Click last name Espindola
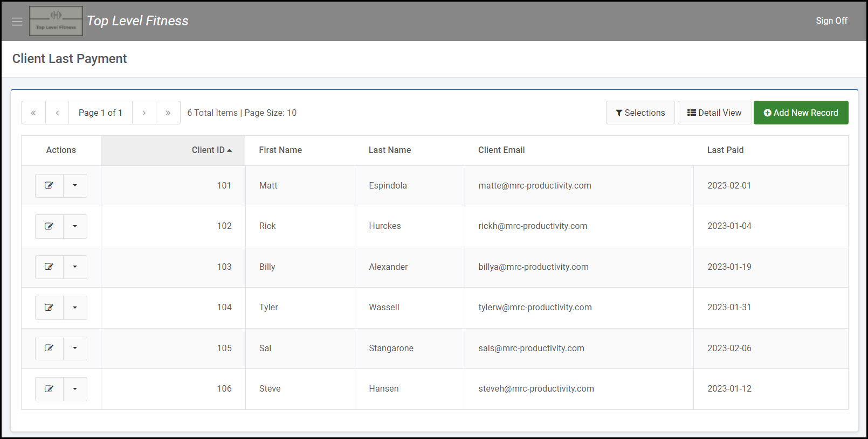Viewport: 868px width, 439px height. pyautogui.click(x=388, y=185)
